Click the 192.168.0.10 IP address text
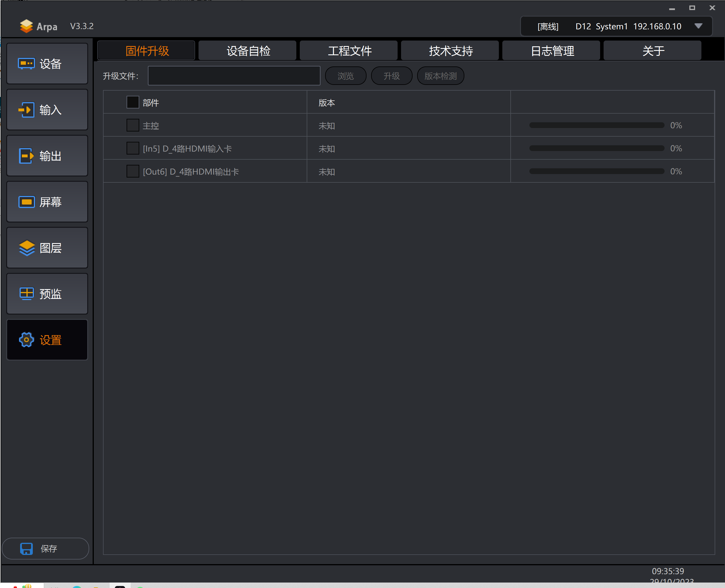Viewport: 725px width, 588px height. [x=657, y=26]
